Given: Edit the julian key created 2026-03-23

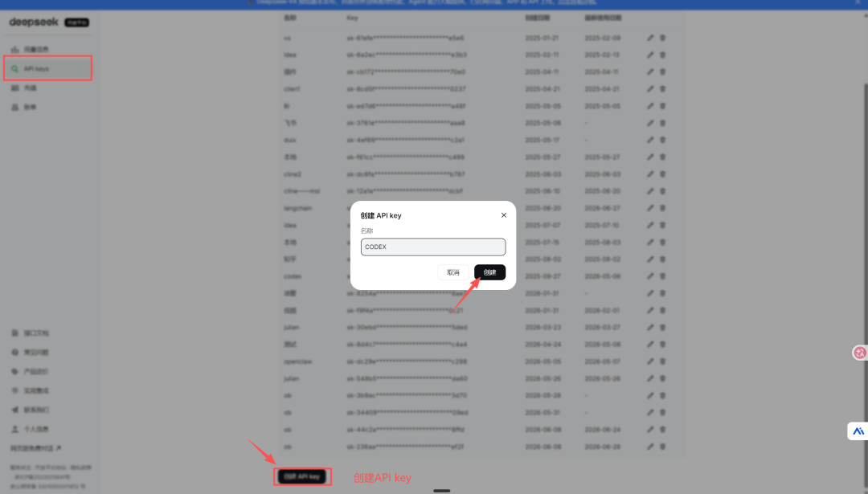Looking at the screenshot, I should (650, 327).
